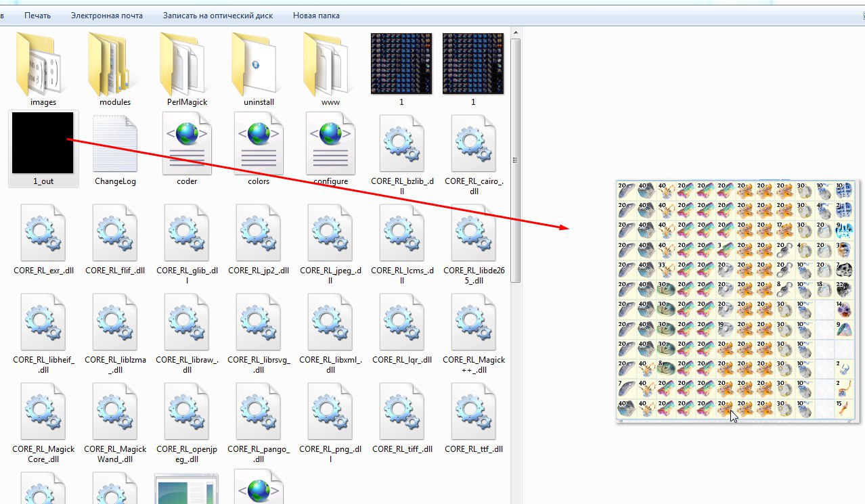Select the CORE_RL_MagickWand_.dll file

click(115, 422)
